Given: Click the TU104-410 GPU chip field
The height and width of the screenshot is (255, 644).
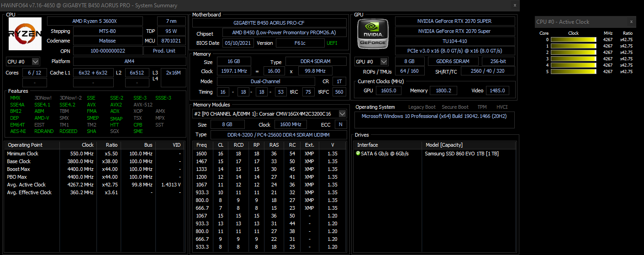Looking at the screenshot, I should pos(454,41).
